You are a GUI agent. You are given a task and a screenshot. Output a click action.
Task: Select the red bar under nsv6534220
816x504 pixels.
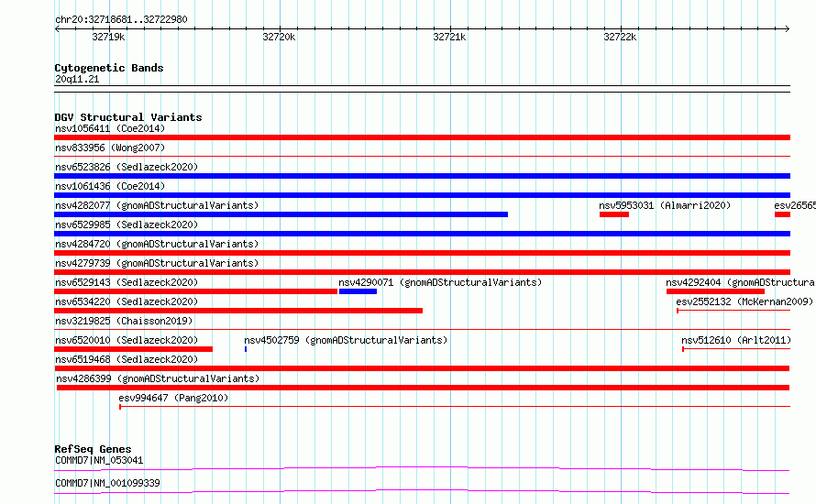coord(238,311)
